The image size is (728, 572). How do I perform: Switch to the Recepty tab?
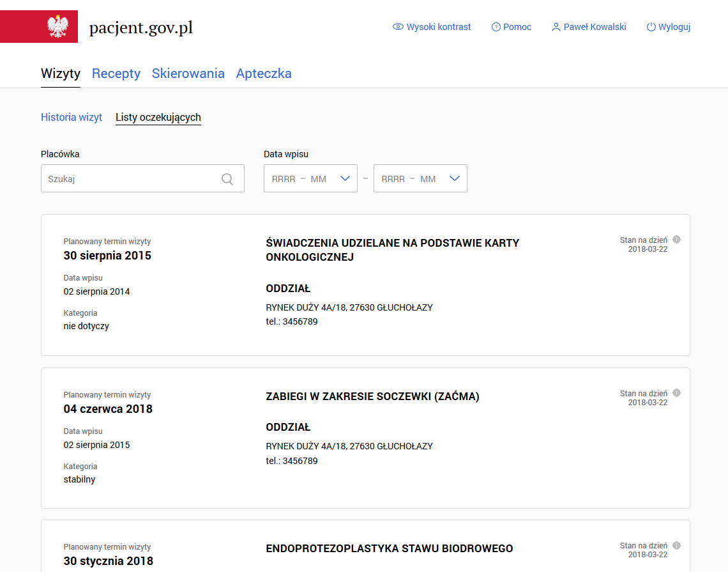click(116, 73)
